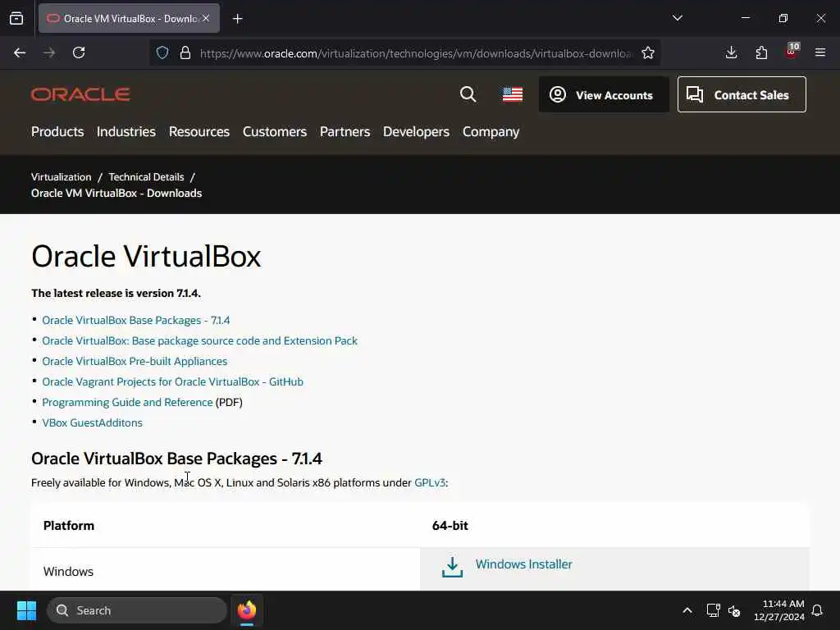Viewport: 840px width, 630px height.
Task: Follow the Virtualization breadcrumb link
Action: (x=61, y=177)
